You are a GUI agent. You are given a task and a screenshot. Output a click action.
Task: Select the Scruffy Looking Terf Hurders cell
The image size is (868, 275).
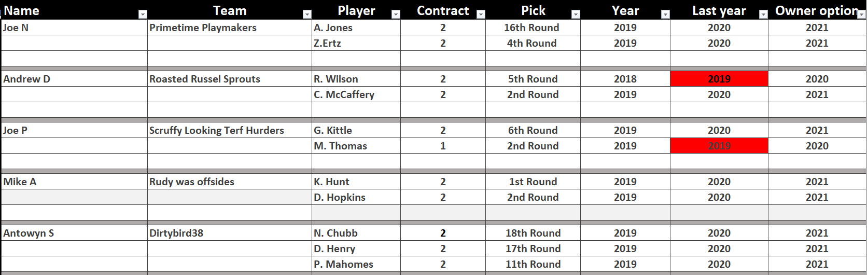pyautogui.click(x=230, y=130)
